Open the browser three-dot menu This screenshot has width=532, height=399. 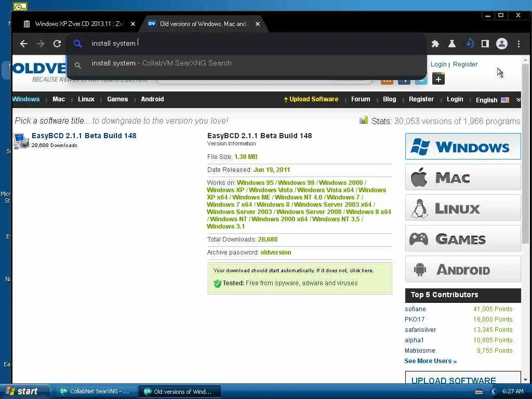tap(518, 44)
